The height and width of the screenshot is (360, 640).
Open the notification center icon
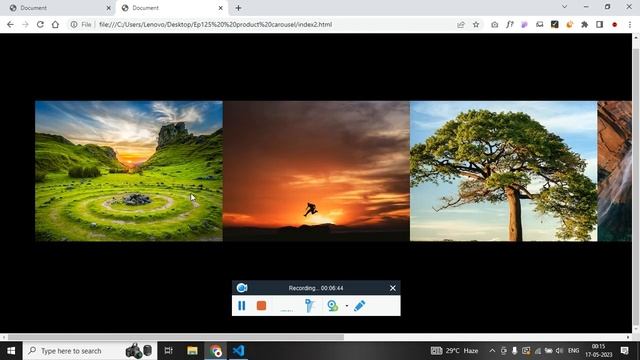(x=625, y=351)
